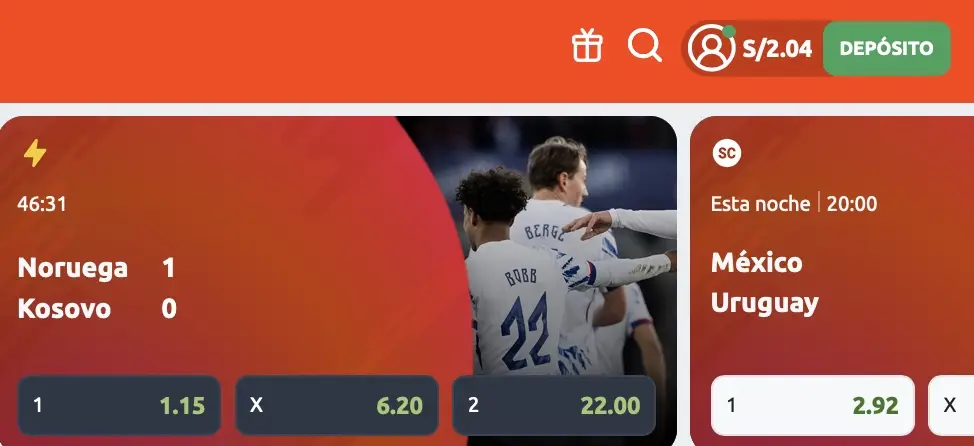This screenshot has width=974, height=446.
Task: Bet on Noruega win at 1.15
Action: click(x=119, y=406)
